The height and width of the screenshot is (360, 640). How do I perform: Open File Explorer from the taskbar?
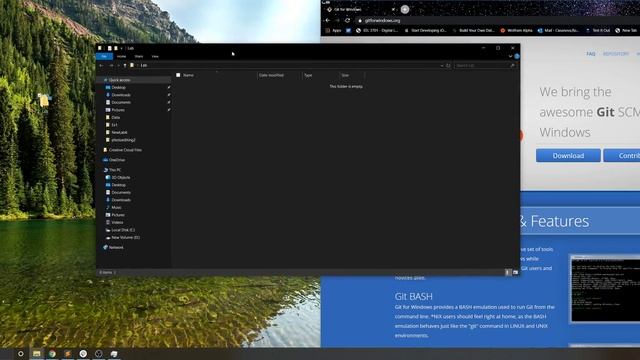[x=37, y=354]
